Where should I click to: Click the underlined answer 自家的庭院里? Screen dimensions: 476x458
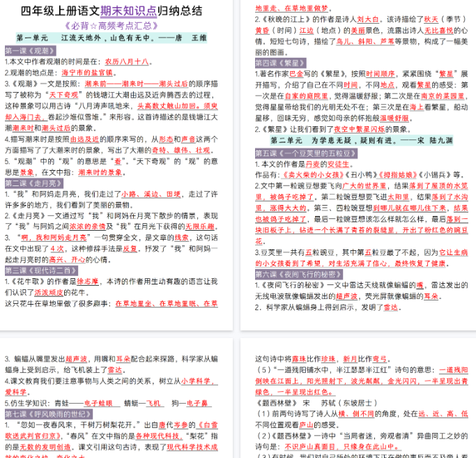[307, 96]
